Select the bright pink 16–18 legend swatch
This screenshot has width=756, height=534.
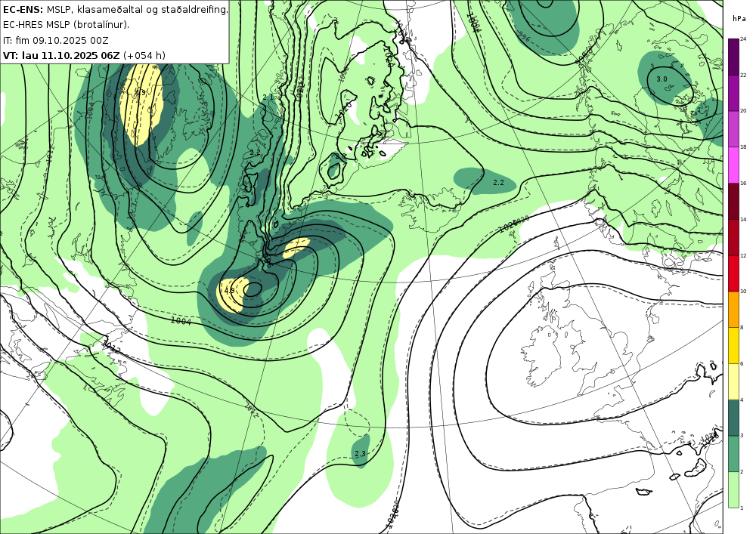tap(733, 165)
